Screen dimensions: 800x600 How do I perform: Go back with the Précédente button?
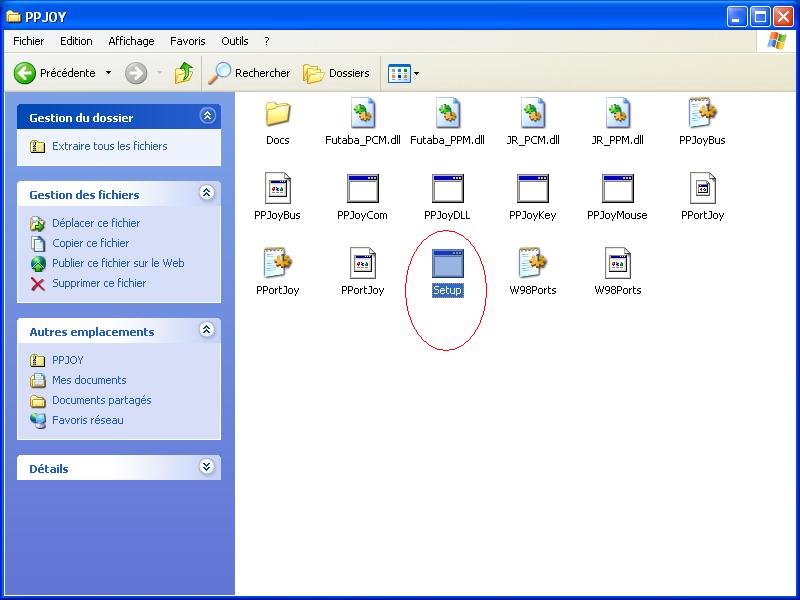click(55, 73)
